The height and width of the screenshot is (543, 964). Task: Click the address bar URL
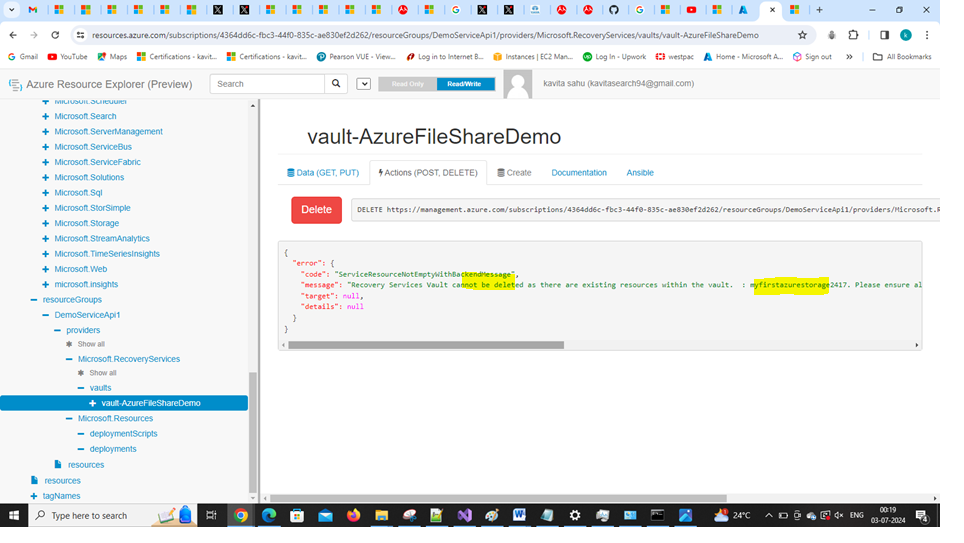pyautogui.click(x=425, y=35)
